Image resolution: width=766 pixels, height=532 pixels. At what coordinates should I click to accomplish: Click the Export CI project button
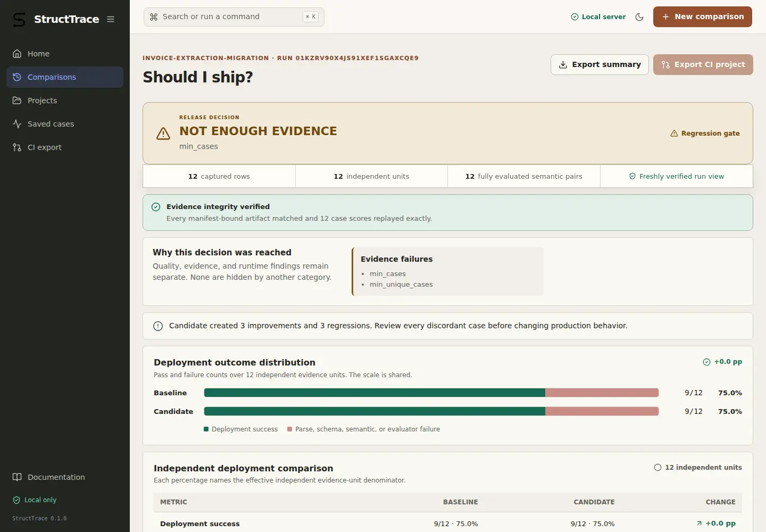point(703,65)
